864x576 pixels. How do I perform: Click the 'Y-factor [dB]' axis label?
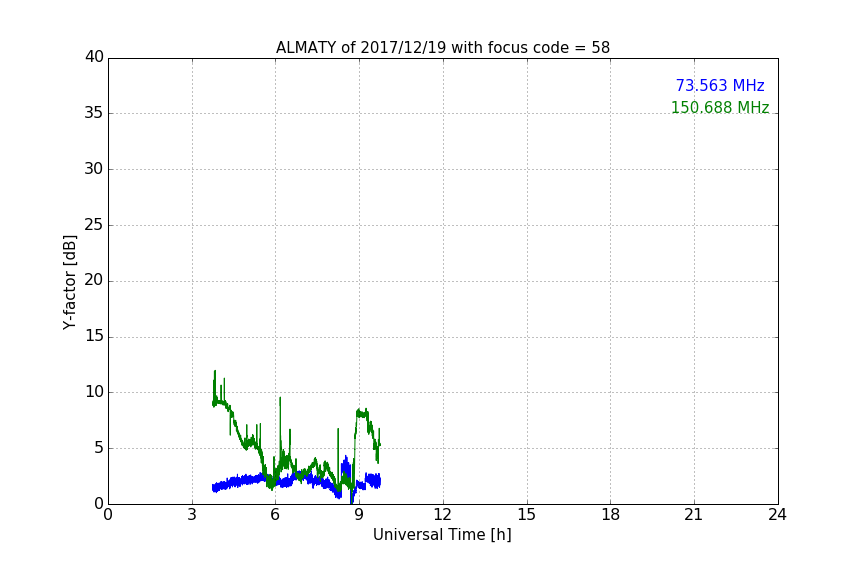click(69, 282)
